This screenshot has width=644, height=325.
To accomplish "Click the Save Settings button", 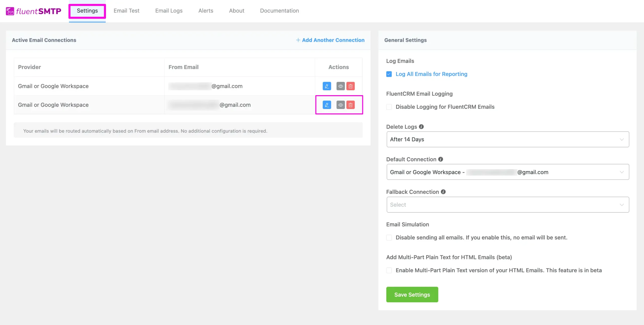I will 412,295.
